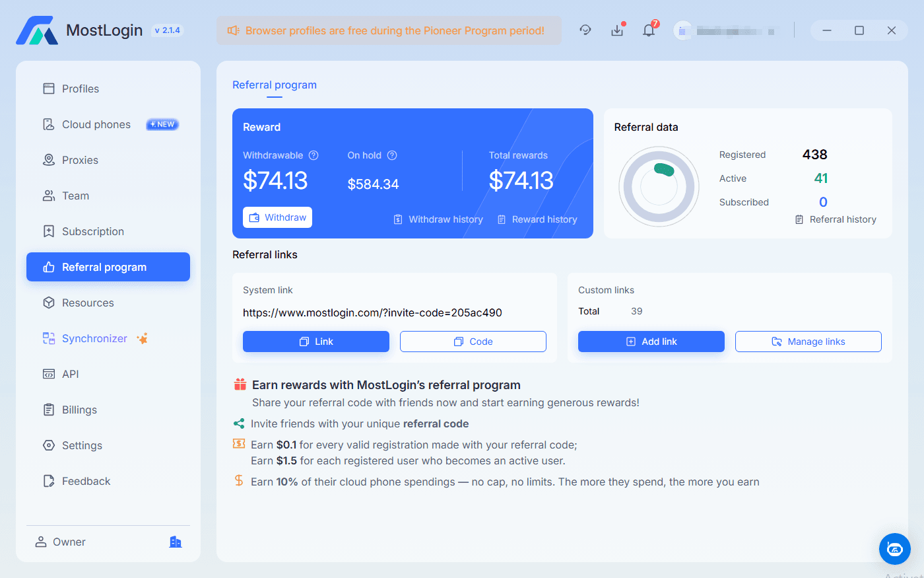Click the Synchronizer icon in sidebar
Viewport: 924px width, 578px height.
click(x=49, y=338)
